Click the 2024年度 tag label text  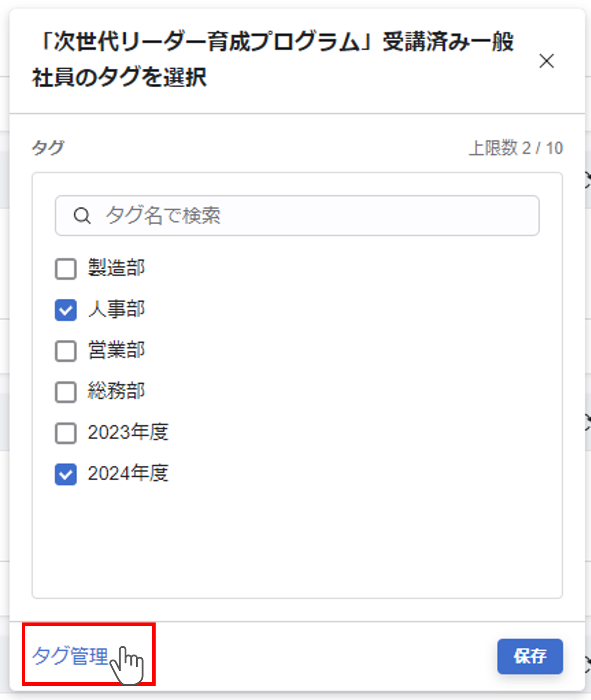pyautogui.click(x=128, y=473)
